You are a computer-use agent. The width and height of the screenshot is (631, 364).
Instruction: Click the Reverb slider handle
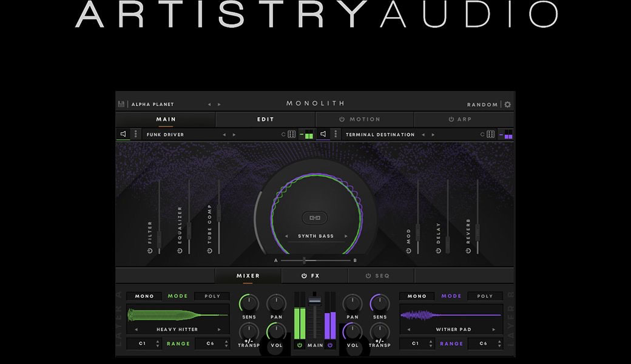[477, 233]
